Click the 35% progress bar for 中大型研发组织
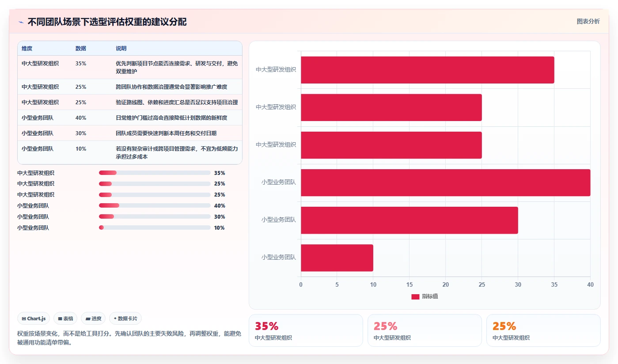 point(155,173)
